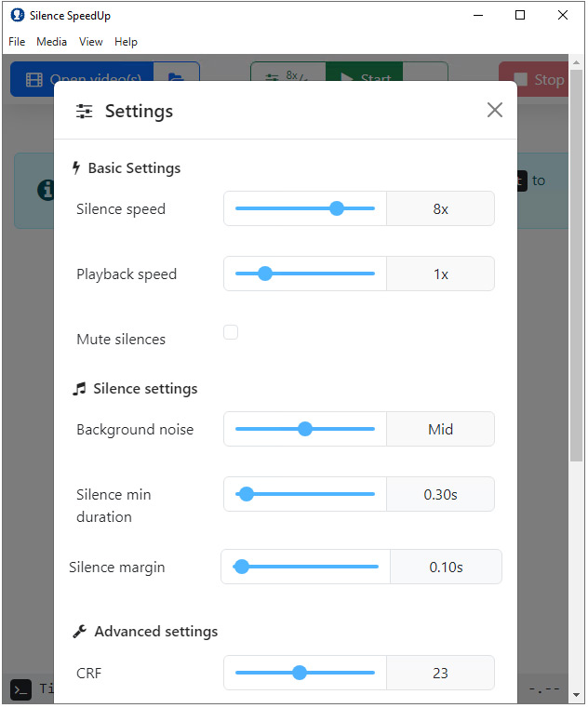Click the Silence SpeedUp app logo in the title bar

pos(17,16)
